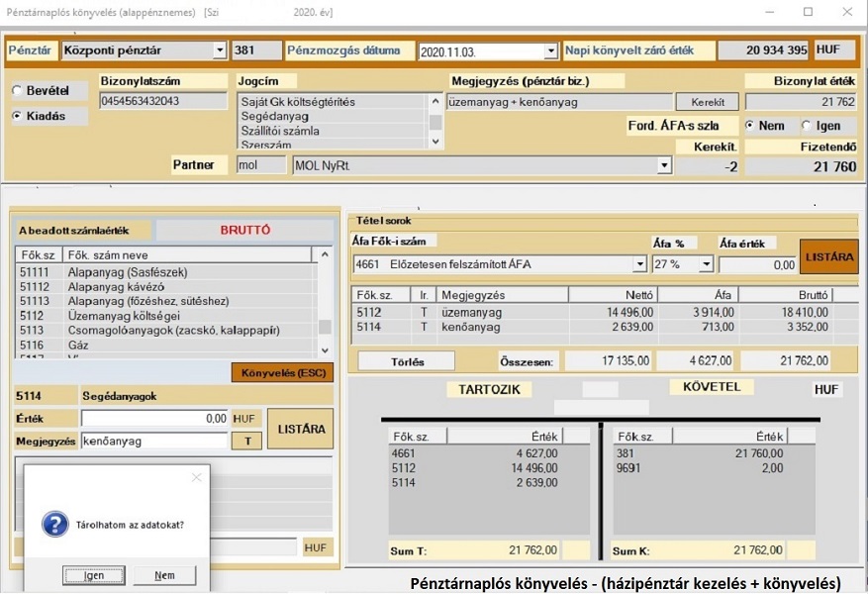
Task: Confirm saving data with Igen
Action: pos(93,574)
